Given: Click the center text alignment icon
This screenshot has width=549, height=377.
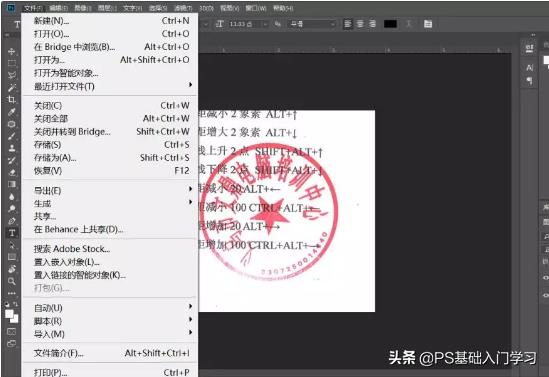Looking at the screenshot, I should point(360,24).
